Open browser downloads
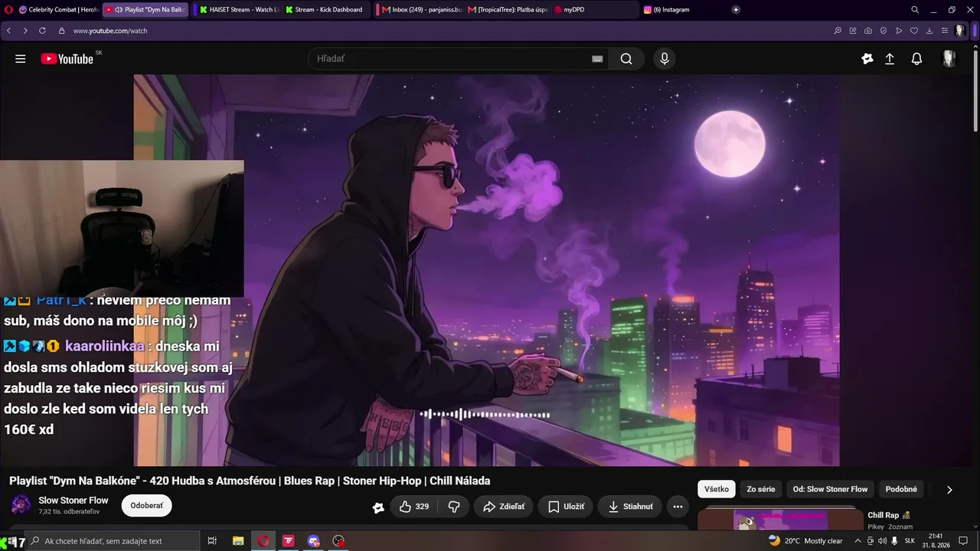The width and height of the screenshot is (980, 551). (929, 31)
